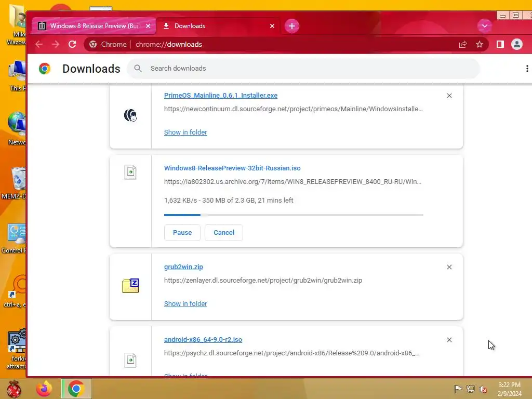Show PrimeOS installer in folder
The image size is (532, 399).
click(x=185, y=132)
